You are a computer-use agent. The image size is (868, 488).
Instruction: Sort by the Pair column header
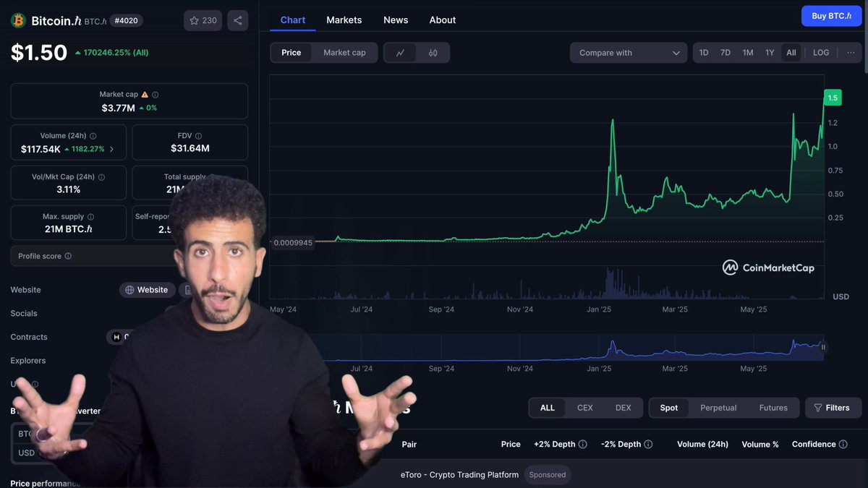point(409,445)
